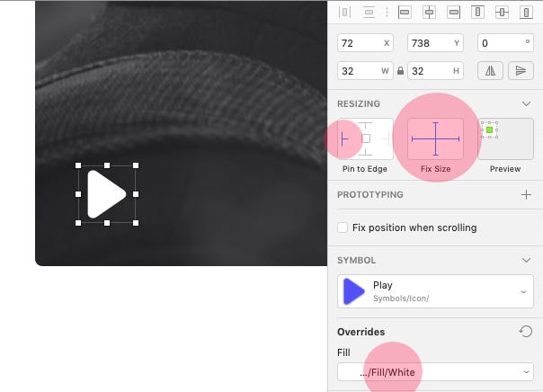This screenshot has width=543, height=392.
Task: Distribute layers horizontally
Action: (344, 13)
